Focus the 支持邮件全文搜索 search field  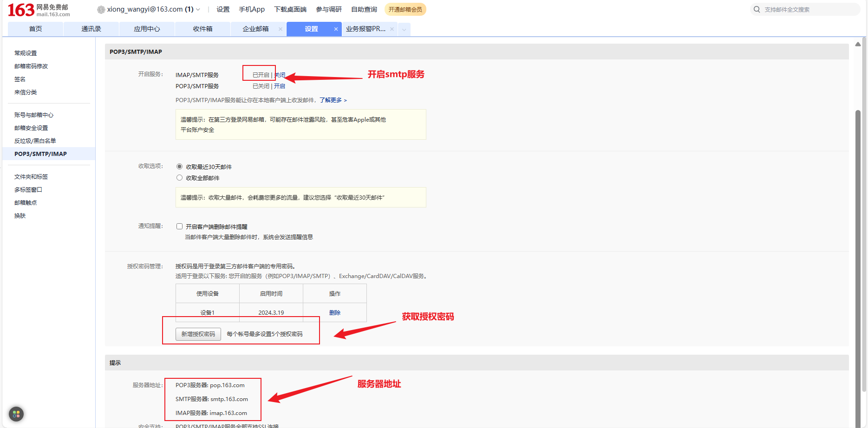click(x=806, y=9)
